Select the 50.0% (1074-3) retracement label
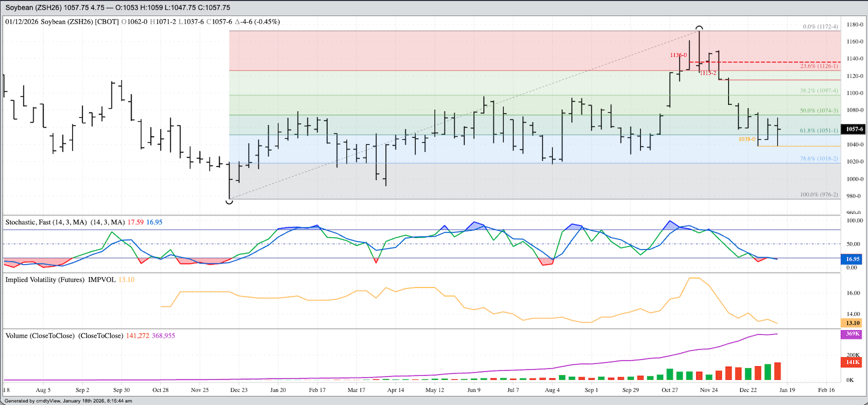868x405 pixels. tap(819, 111)
